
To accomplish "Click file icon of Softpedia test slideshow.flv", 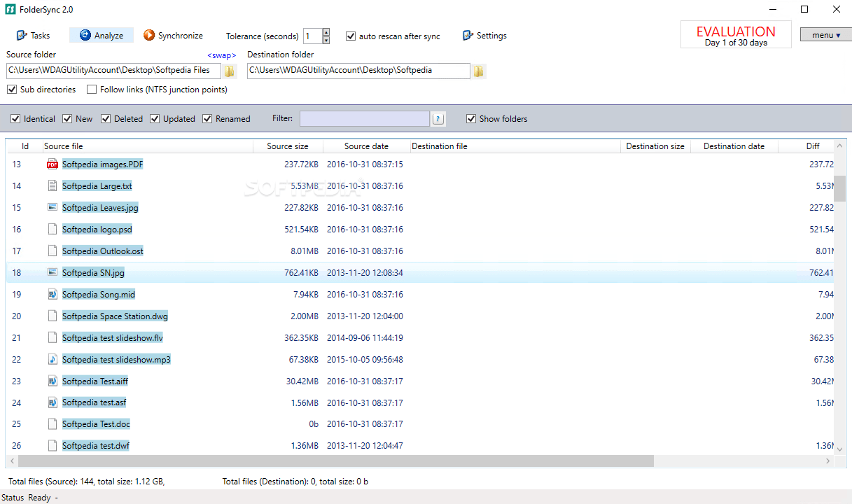I will click(53, 338).
